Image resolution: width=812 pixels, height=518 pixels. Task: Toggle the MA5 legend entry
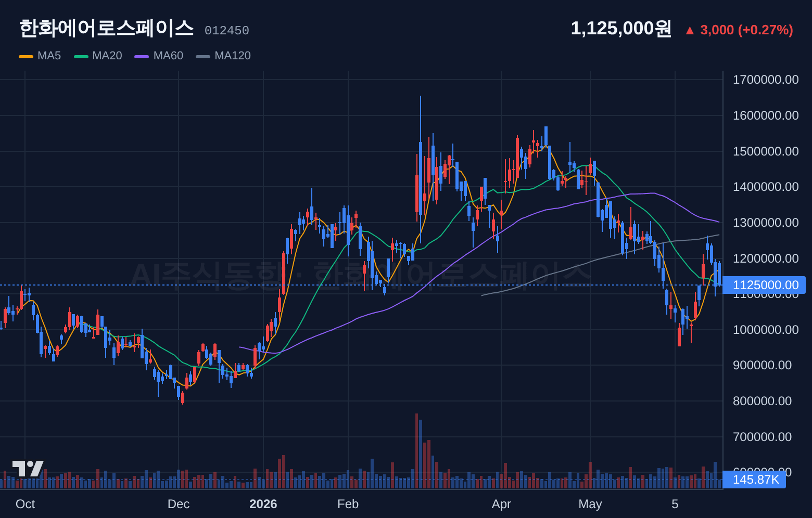tap(40, 56)
